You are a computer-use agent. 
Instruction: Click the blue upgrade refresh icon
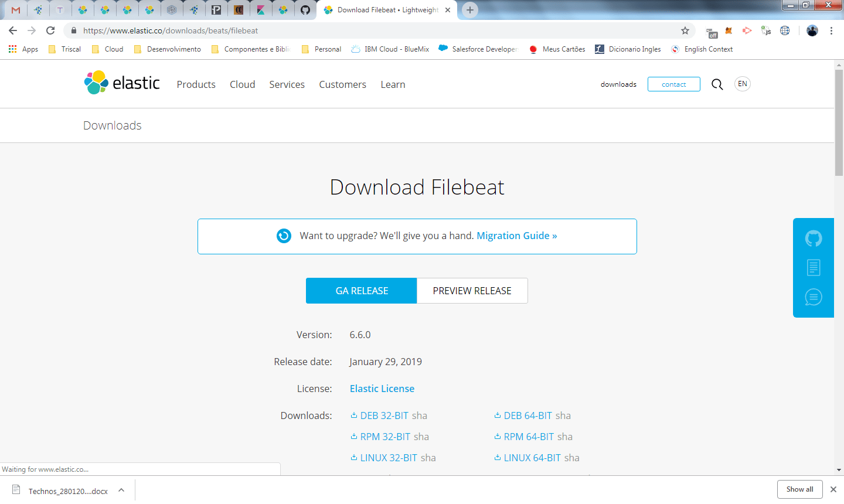(x=284, y=236)
